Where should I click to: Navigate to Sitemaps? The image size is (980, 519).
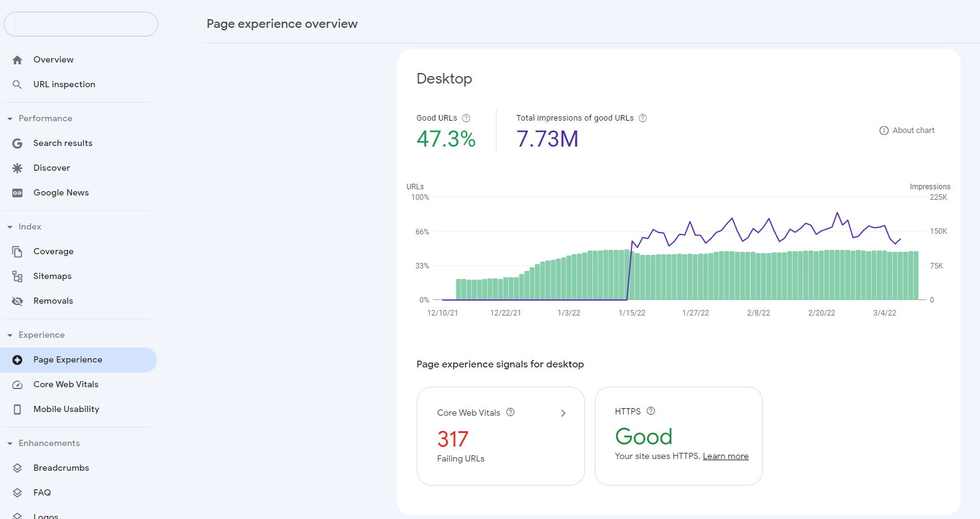(x=79, y=277)
